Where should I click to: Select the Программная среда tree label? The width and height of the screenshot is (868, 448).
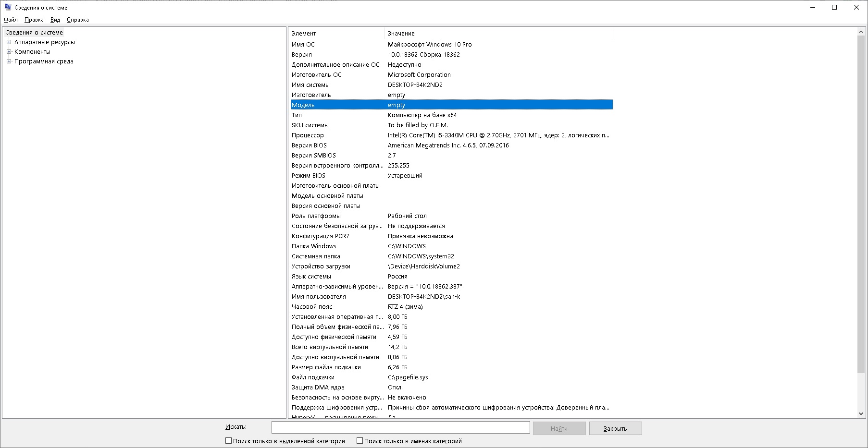(x=44, y=61)
